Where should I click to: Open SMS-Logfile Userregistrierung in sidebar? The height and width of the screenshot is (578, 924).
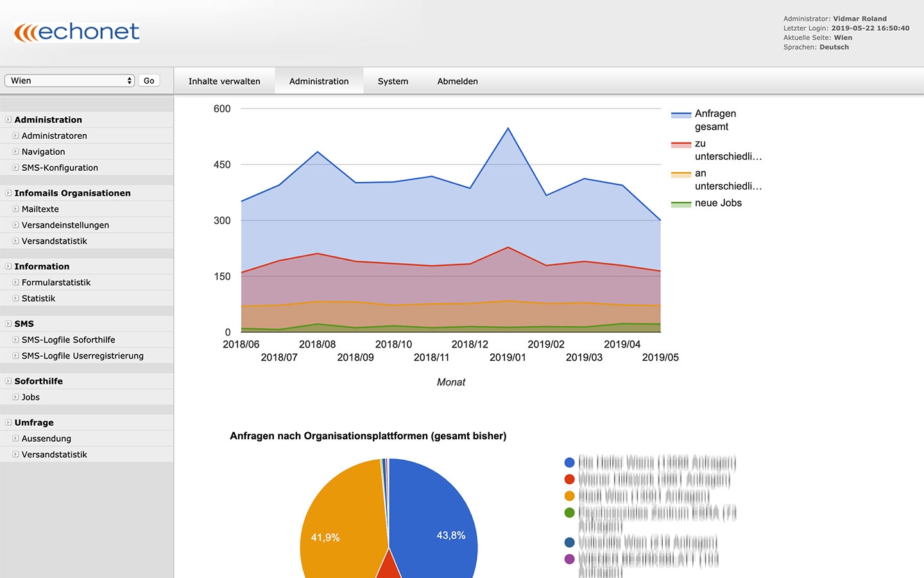82,356
